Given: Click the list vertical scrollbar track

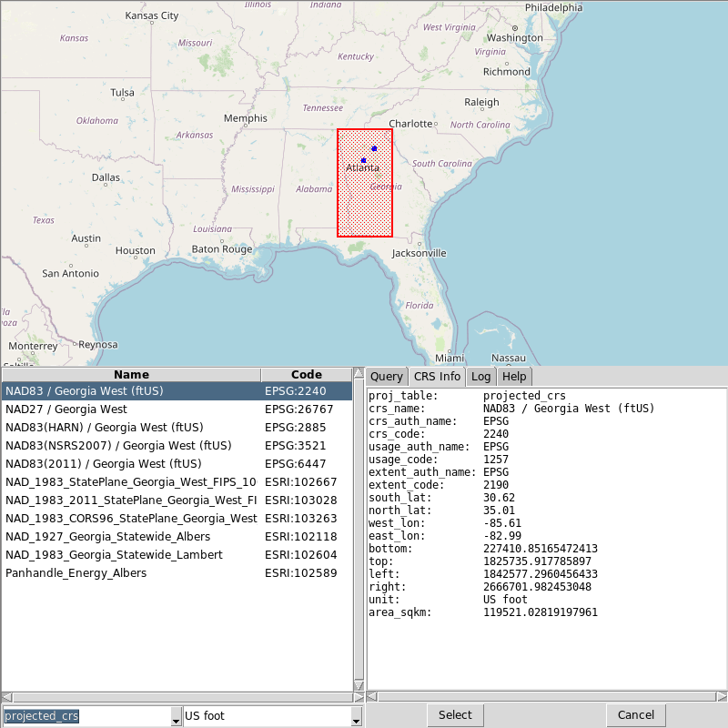Looking at the screenshot, I should [x=359, y=530].
